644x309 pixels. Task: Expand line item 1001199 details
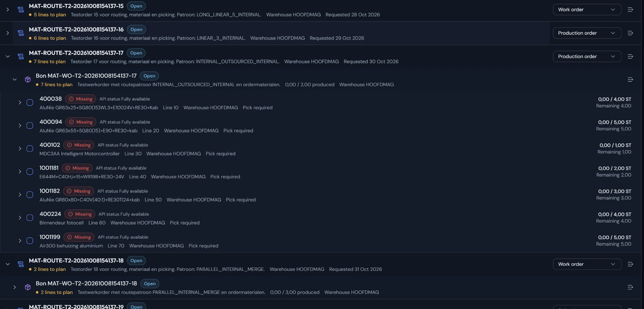tap(20, 241)
